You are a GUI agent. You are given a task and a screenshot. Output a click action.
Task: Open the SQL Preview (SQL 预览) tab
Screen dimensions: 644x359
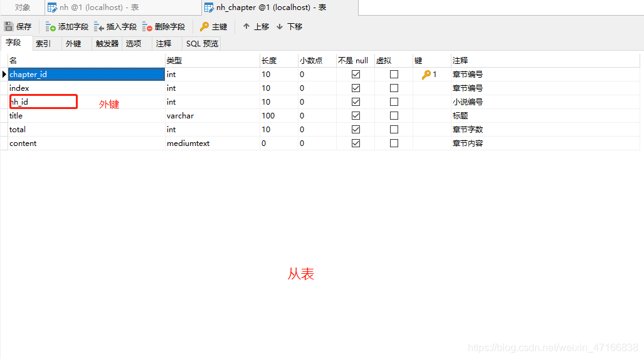[x=202, y=43]
